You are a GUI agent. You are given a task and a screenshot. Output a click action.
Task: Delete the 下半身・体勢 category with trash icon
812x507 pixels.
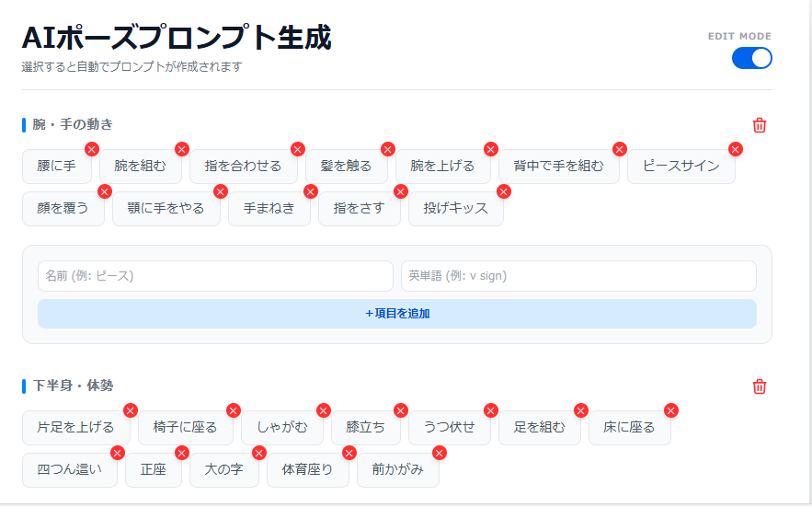tap(760, 386)
